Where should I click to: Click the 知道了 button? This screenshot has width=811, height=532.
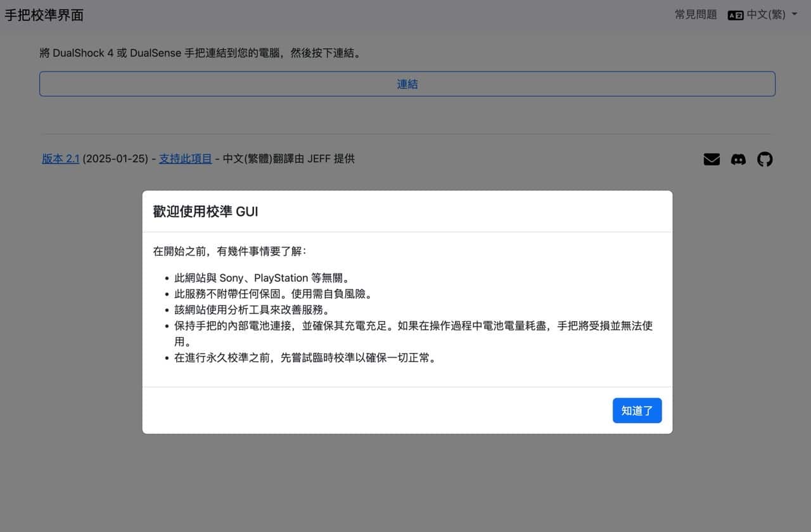click(x=637, y=410)
